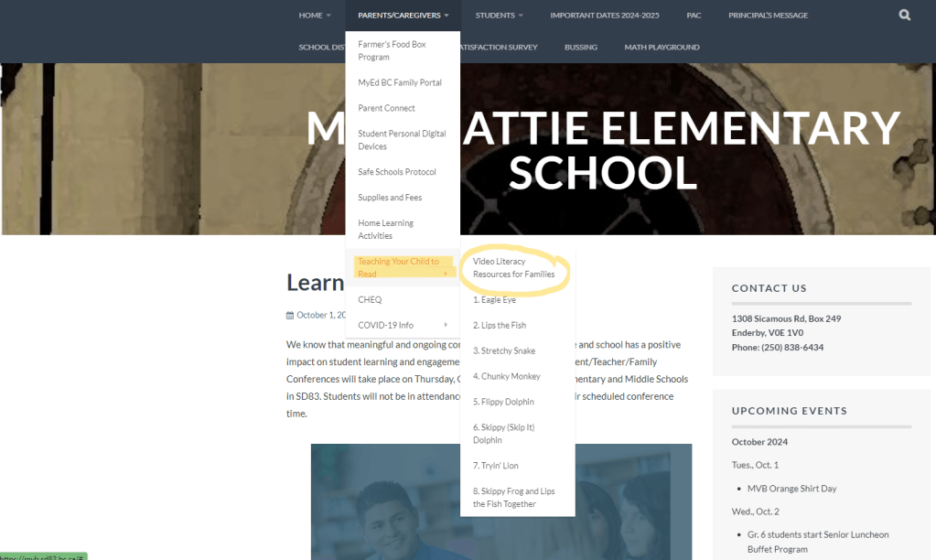Screen dimensions: 936x560
Task: Open Home Learning Activities
Action: point(385,230)
